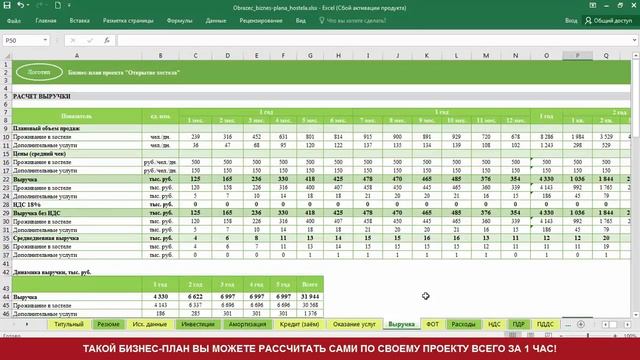
Task: Click the New Sheet plus icon
Action: (581, 324)
